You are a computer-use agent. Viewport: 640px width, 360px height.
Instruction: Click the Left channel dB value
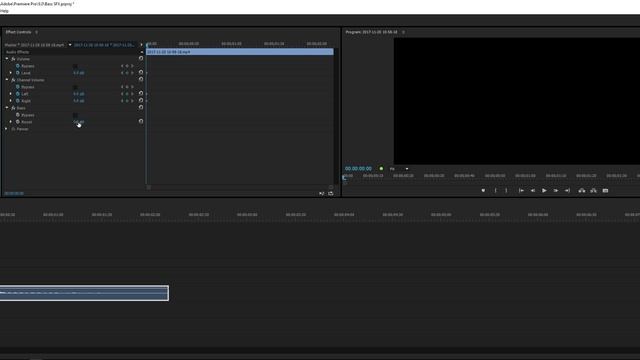pyautogui.click(x=79, y=94)
